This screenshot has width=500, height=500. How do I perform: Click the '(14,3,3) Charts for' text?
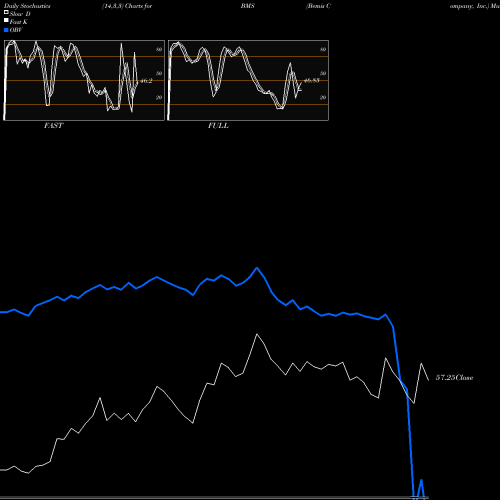click(127, 6)
